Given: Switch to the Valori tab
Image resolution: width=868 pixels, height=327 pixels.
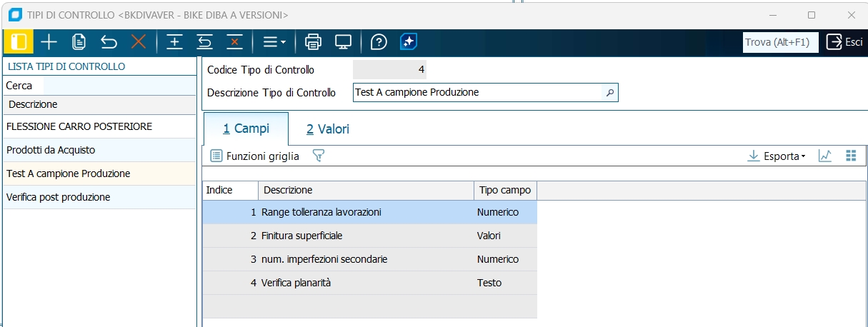Looking at the screenshot, I should coord(328,129).
